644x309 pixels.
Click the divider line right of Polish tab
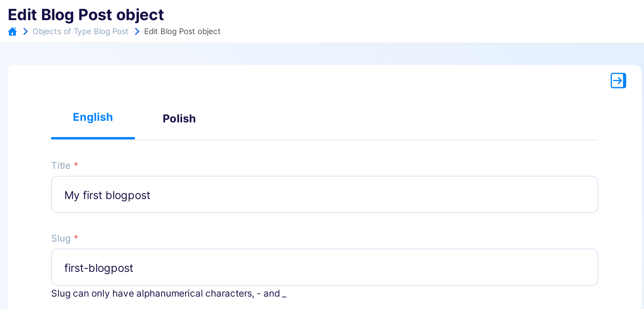pos(408,140)
